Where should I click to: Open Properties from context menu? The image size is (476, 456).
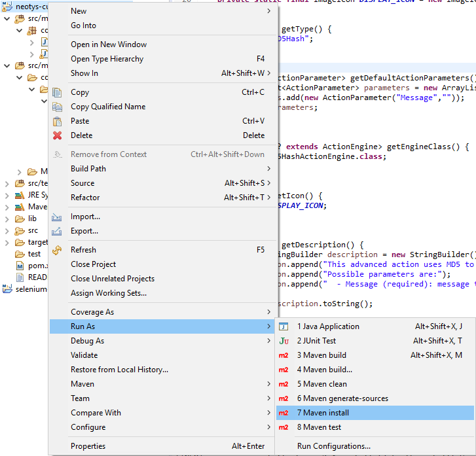pyautogui.click(x=88, y=446)
